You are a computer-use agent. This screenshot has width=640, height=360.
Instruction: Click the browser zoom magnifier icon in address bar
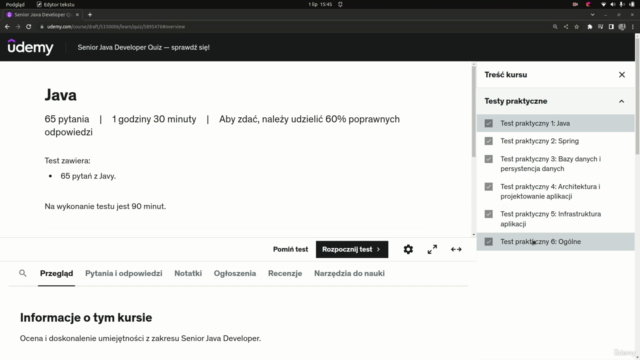pos(555,27)
